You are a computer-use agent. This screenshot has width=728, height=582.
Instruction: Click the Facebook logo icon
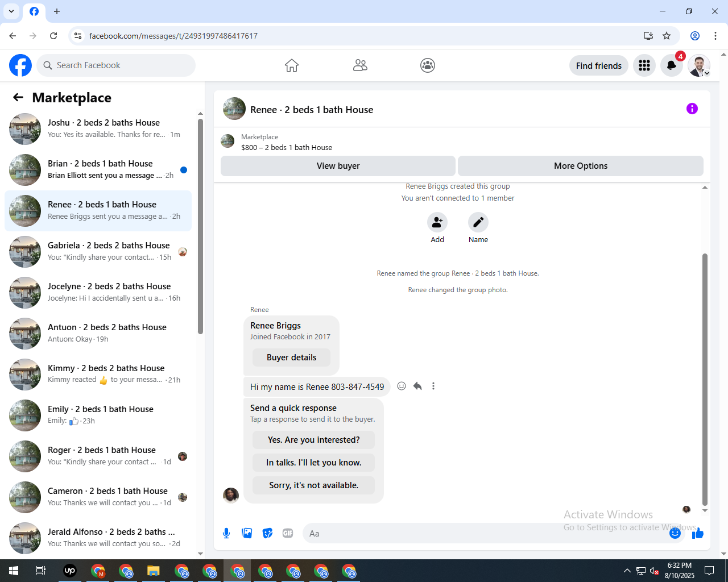pyautogui.click(x=20, y=65)
